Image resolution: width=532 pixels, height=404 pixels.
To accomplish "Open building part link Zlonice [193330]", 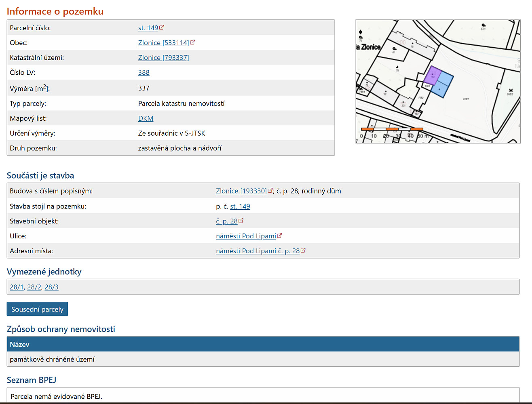I will click(241, 191).
